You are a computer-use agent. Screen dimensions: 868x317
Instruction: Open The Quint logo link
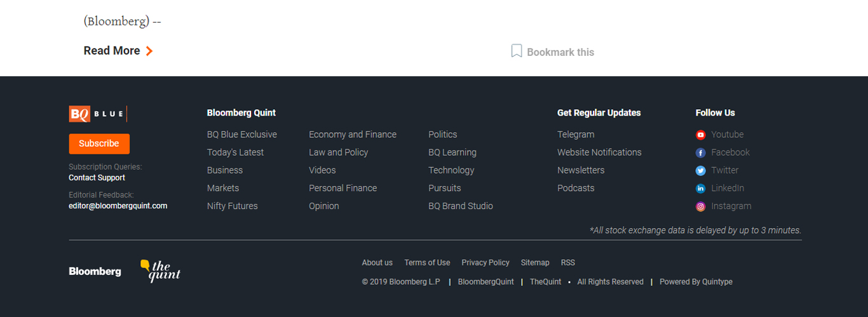tap(160, 271)
